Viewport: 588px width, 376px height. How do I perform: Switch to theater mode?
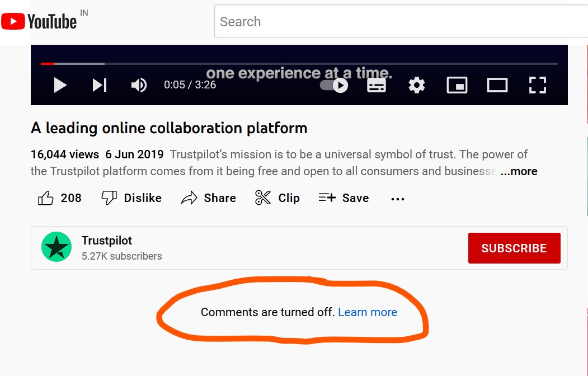pos(497,85)
